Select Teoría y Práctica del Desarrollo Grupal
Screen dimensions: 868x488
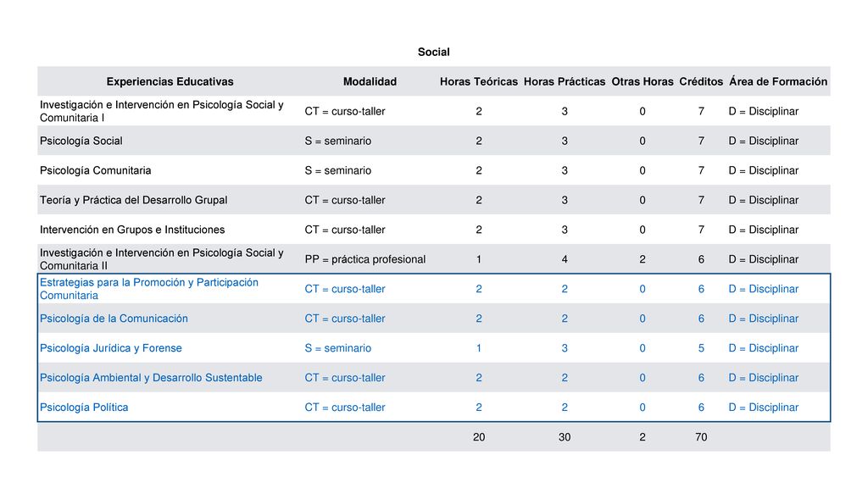point(133,200)
